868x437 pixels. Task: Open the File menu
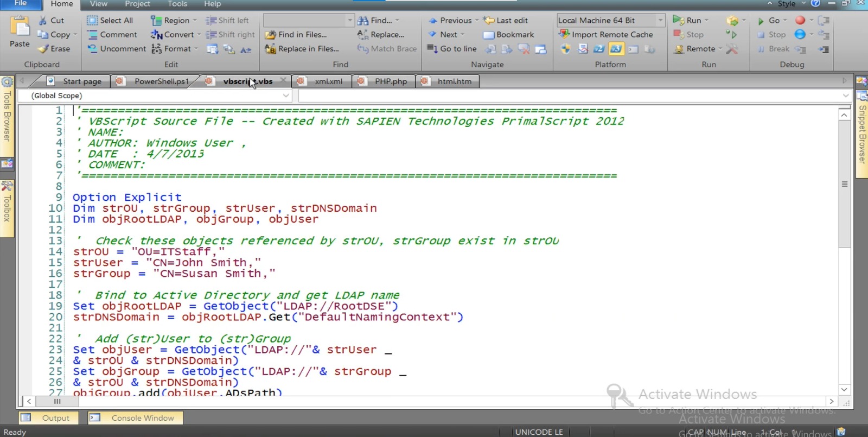[x=21, y=4]
